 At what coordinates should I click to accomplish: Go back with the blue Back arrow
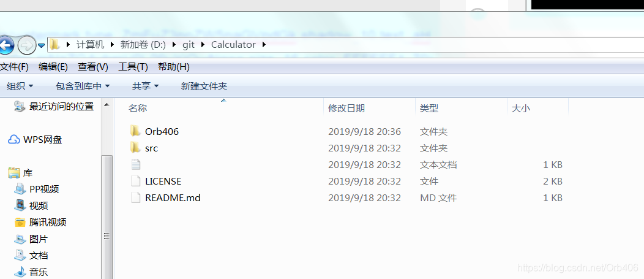coord(6,45)
